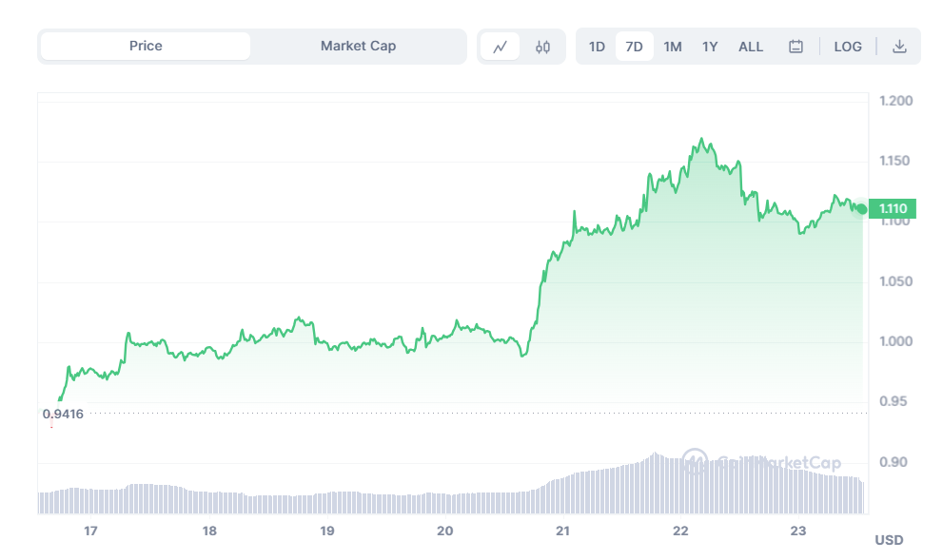Select the 7D time range
The width and height of the screenshot is (943, 560).
pyautogui.click(x=634, y=47)
